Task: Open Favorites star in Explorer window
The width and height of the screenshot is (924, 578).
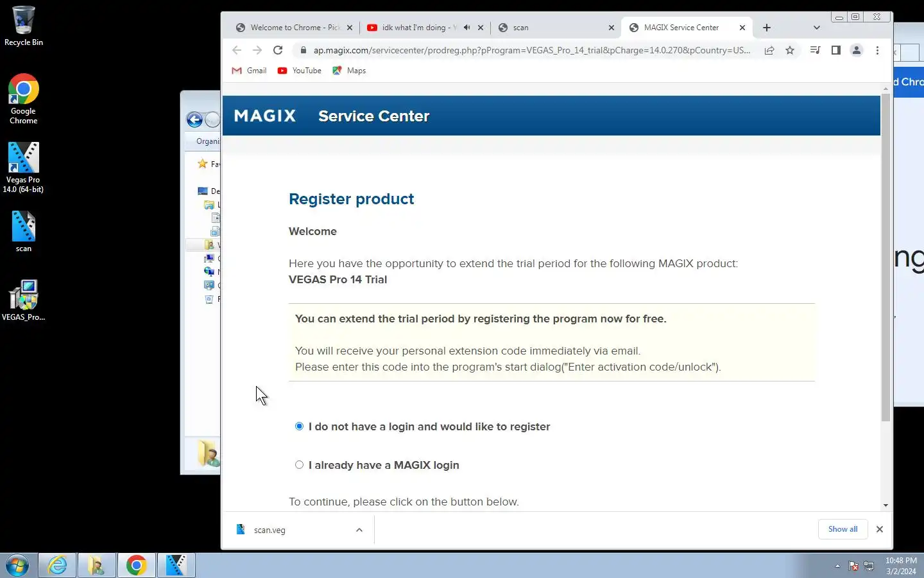Action: (203, 164)
